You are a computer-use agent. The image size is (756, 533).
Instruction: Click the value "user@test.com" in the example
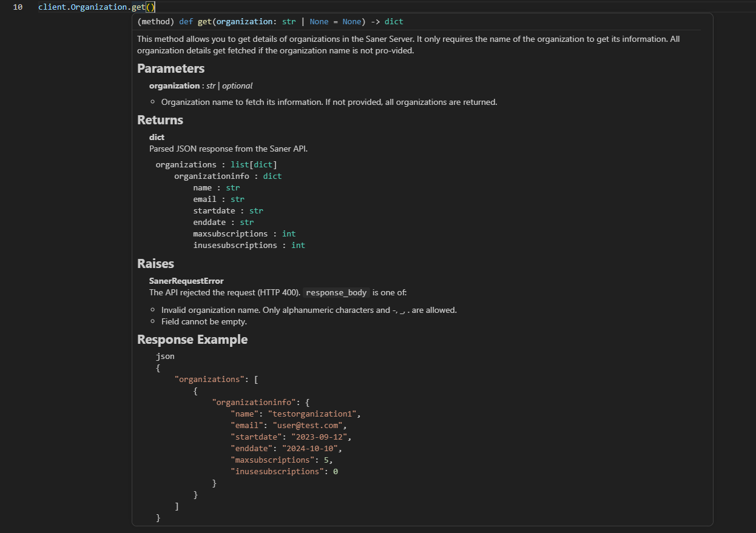tap(308, 425)
